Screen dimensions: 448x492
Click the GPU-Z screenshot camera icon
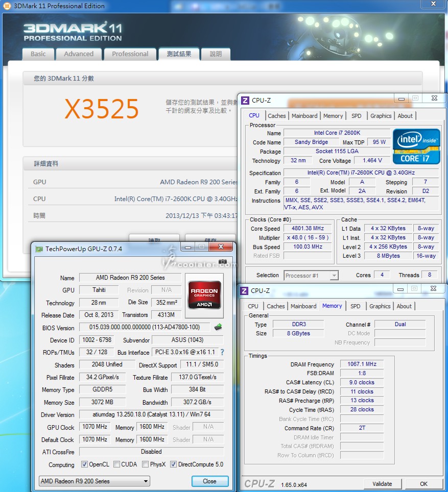223,262
